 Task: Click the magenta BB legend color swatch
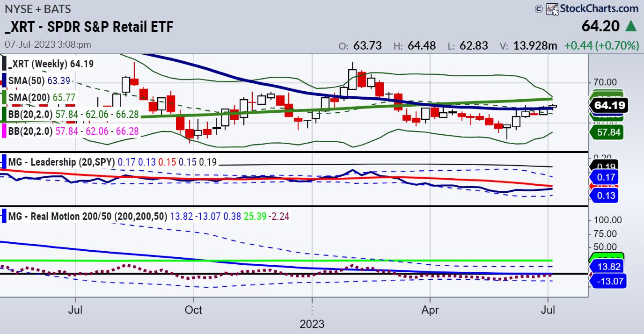coord(4,132)
